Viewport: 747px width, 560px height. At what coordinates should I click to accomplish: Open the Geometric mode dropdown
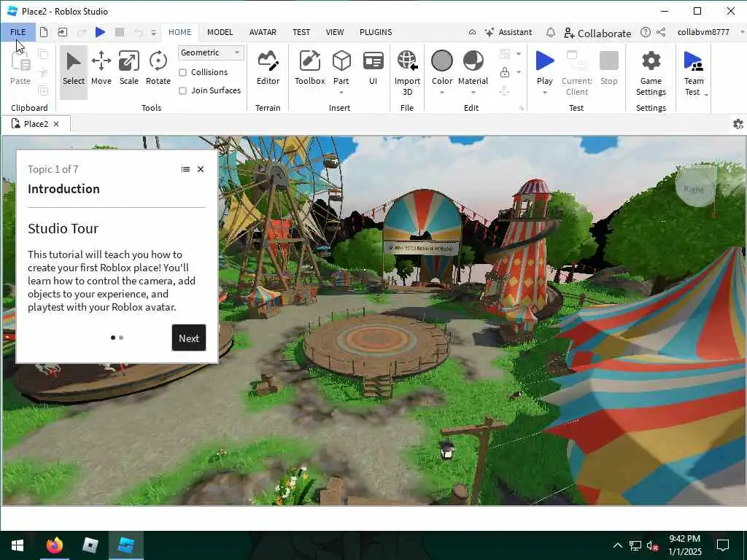tap(211, 52)
